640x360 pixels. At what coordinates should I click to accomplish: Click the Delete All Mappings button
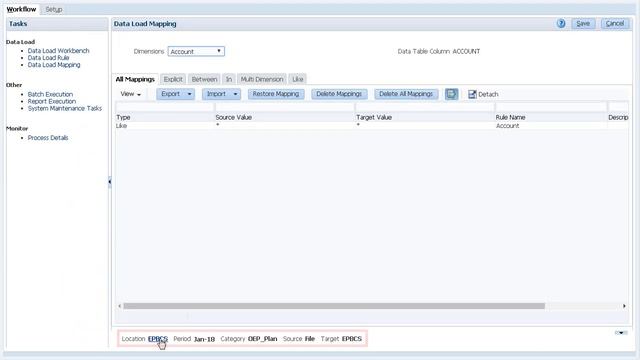pos(406,94)
